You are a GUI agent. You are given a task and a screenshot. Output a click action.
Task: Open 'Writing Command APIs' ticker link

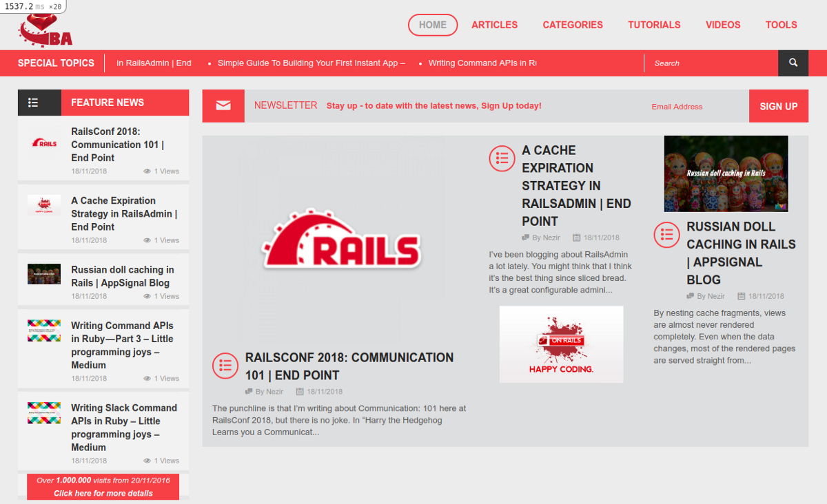click(482, 63)
